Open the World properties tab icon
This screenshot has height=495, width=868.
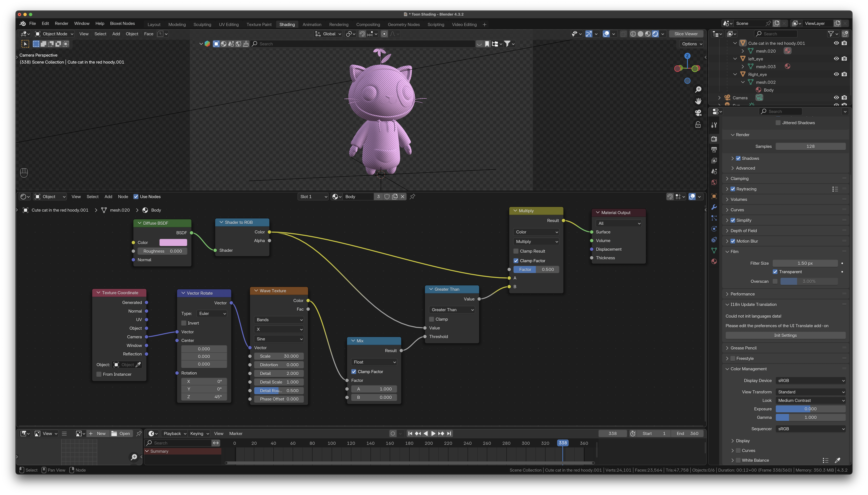click(x=714, y=183)
